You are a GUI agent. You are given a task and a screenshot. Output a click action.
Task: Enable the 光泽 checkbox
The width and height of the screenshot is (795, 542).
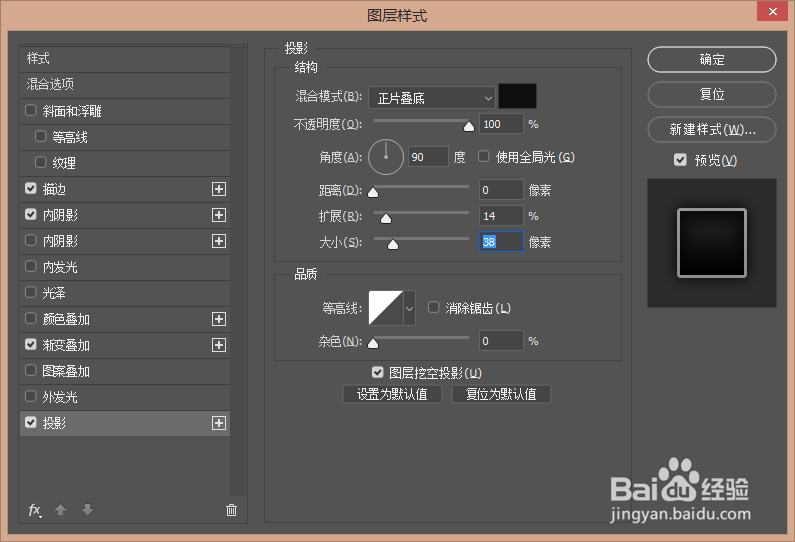pos(31,293)
